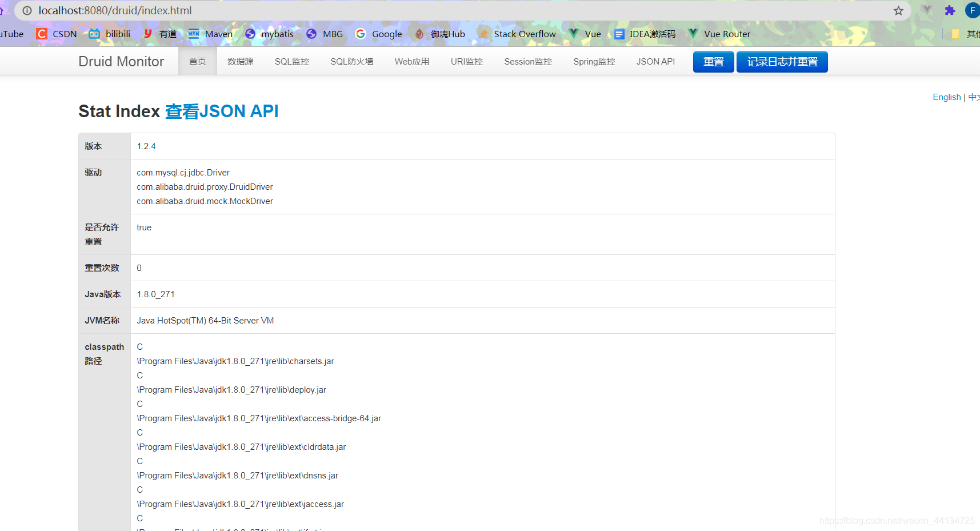Go to the 首页 tab

tap(198, 61)
